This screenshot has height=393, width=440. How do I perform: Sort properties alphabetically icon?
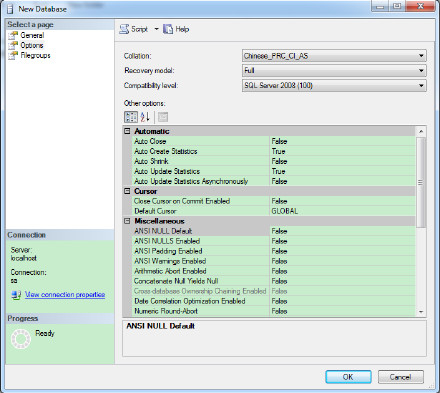click(145, 117)
